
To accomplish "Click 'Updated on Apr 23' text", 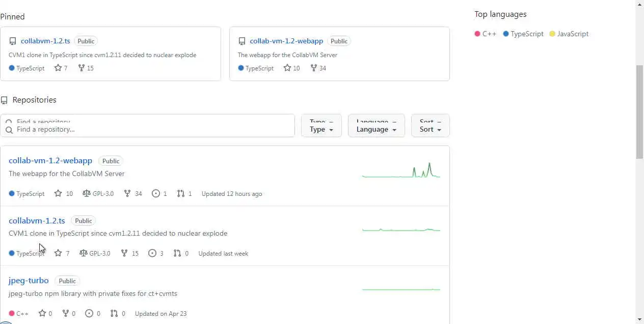I will (160, 313).
